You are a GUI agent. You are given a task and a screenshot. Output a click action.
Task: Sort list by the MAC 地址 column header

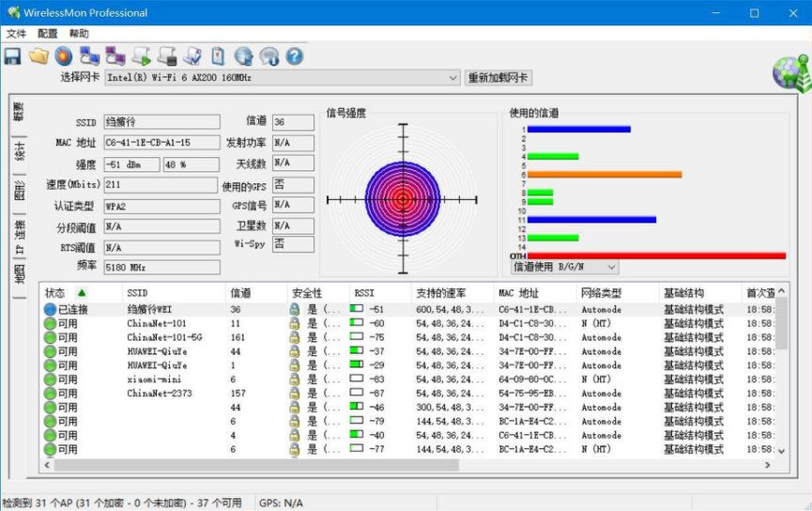click(x=534, y=293)
